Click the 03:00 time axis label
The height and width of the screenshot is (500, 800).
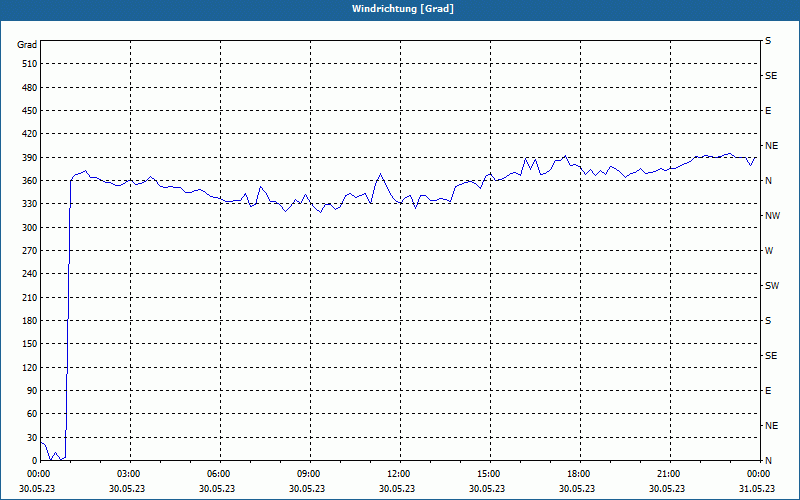click(128, 474)
